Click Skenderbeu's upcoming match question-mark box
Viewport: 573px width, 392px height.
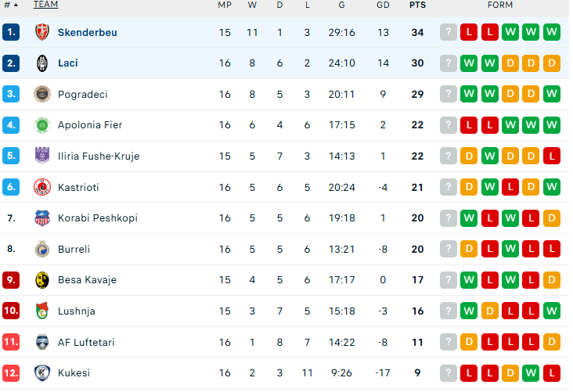[x=449, y=32]
